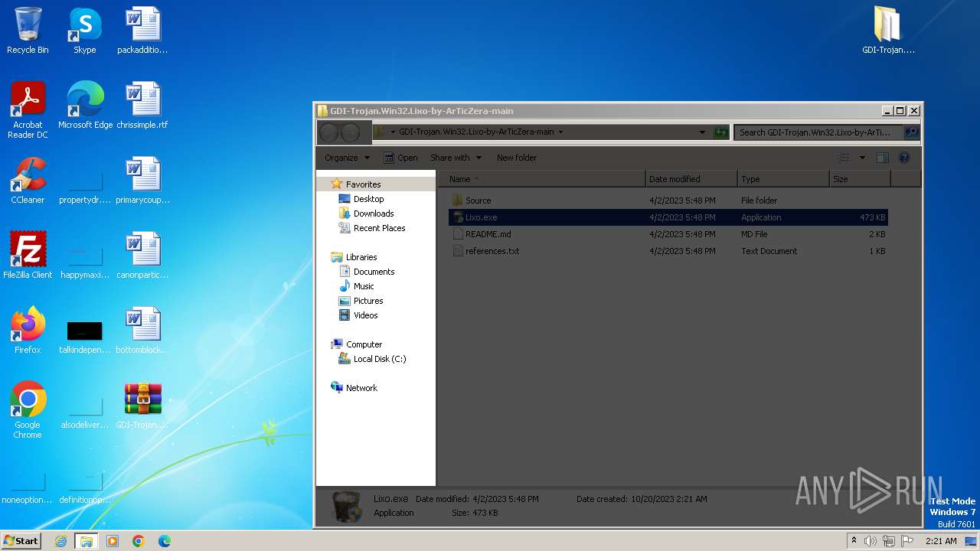Open the Share with dropdown
Screen dimensions: 980x551
(x=456, y=158)
